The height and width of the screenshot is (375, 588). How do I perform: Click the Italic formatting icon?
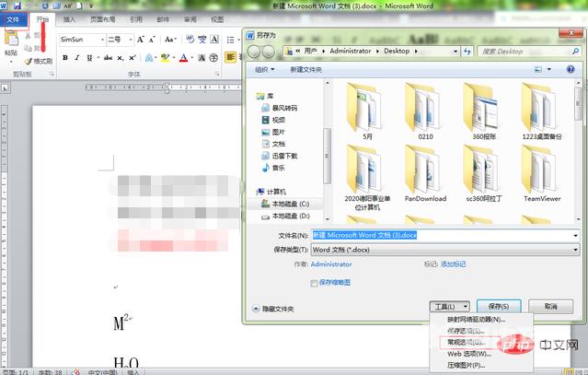click(77, 58)
